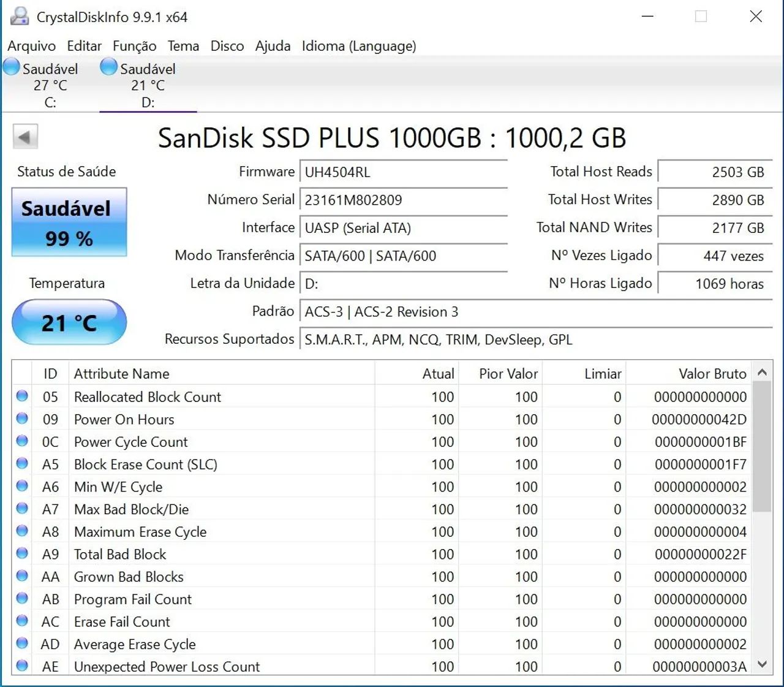This screenshot has height=687, width=784.
Task: Click Total Host Reads value 2503 GB
Action: point(715,172)
